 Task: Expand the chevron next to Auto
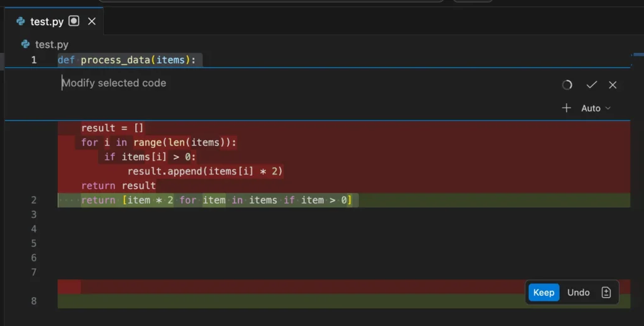pos(608,108)
